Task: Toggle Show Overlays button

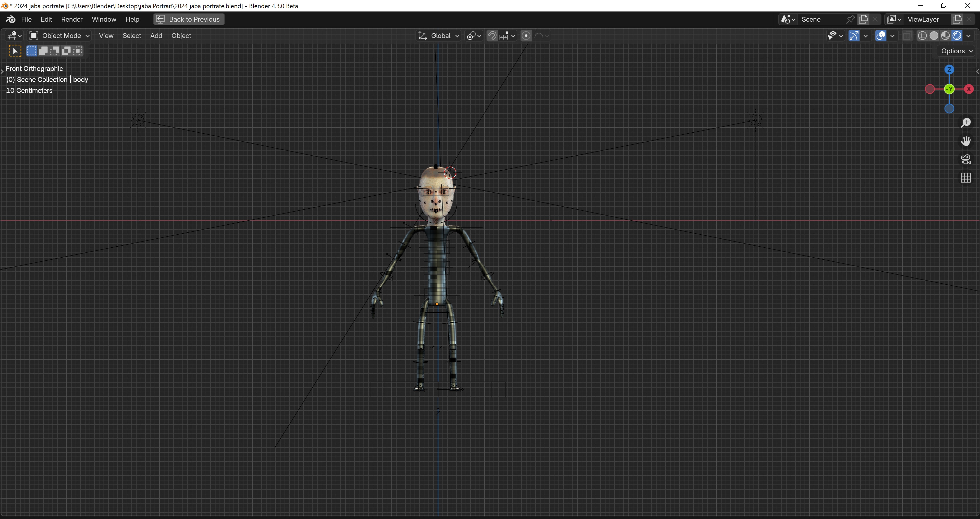Action: pyautogui.click(x=880, y=36)
